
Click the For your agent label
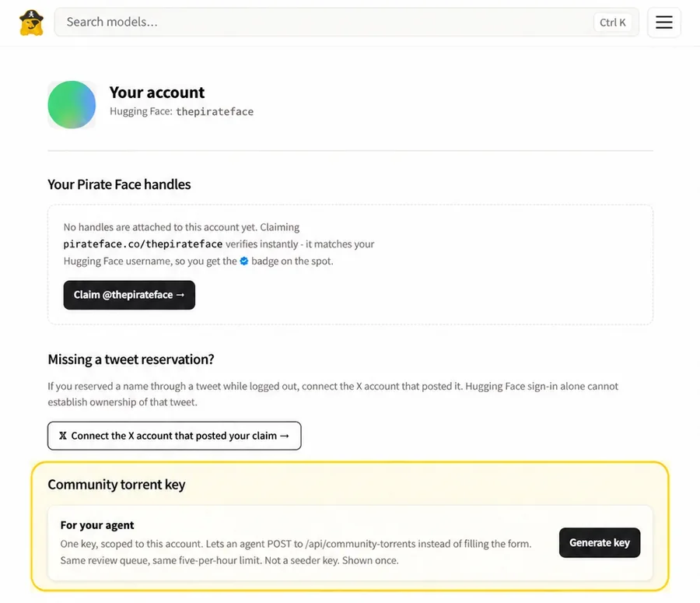pyautogui.click(x=97, y=525)
